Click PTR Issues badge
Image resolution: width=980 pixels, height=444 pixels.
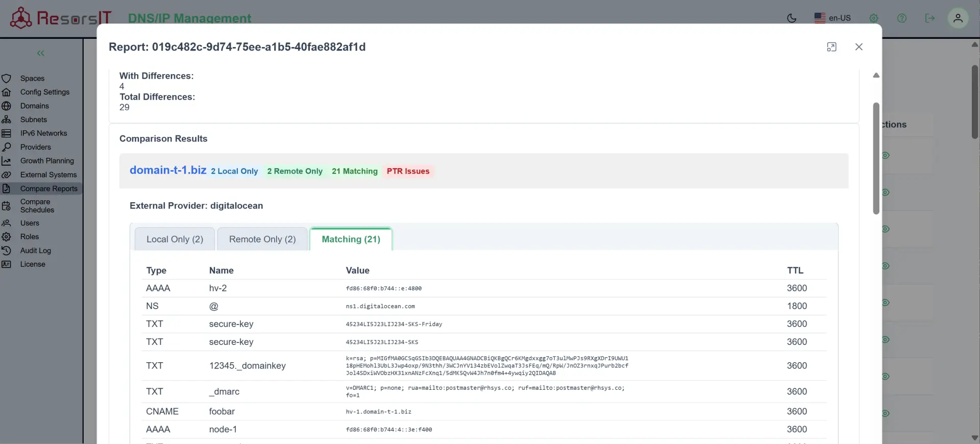[x=408, y=171]
